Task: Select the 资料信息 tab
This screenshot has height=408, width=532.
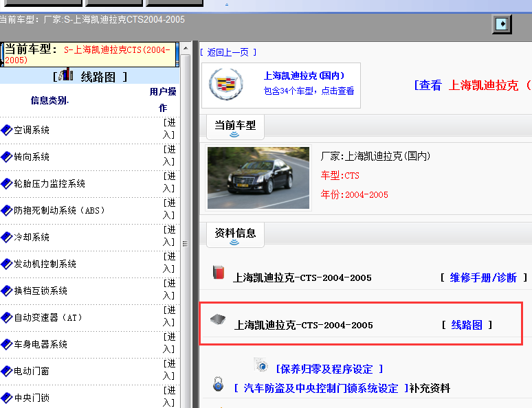Action: (x=235, y=235)
